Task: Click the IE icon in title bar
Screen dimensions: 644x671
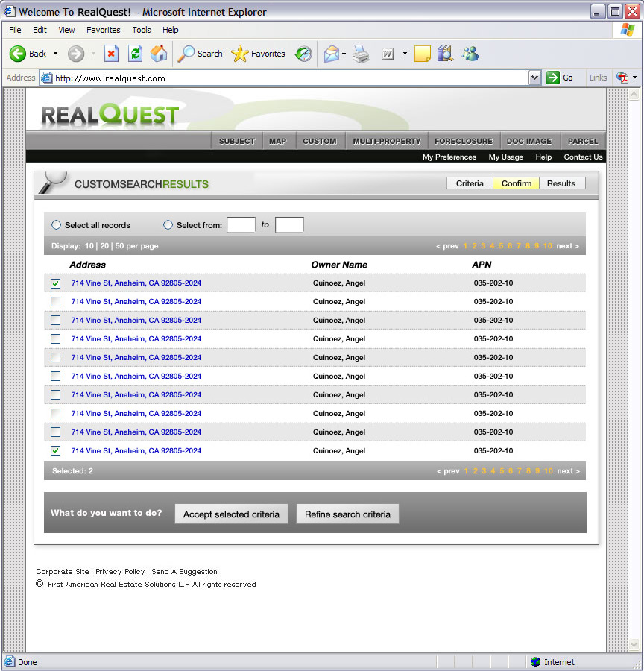Action: click(10, 11)
